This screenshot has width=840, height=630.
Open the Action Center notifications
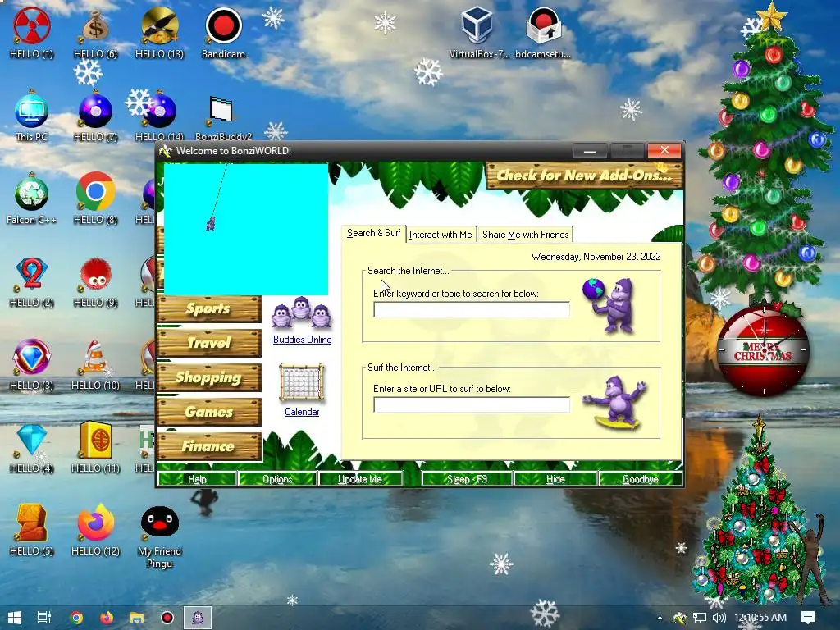(x=808, y=618)
